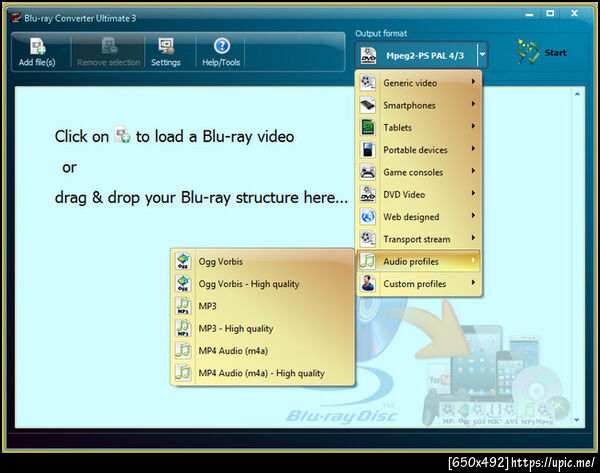Click the Add file(s) label
600x473 pixels.
pos(37,62)
